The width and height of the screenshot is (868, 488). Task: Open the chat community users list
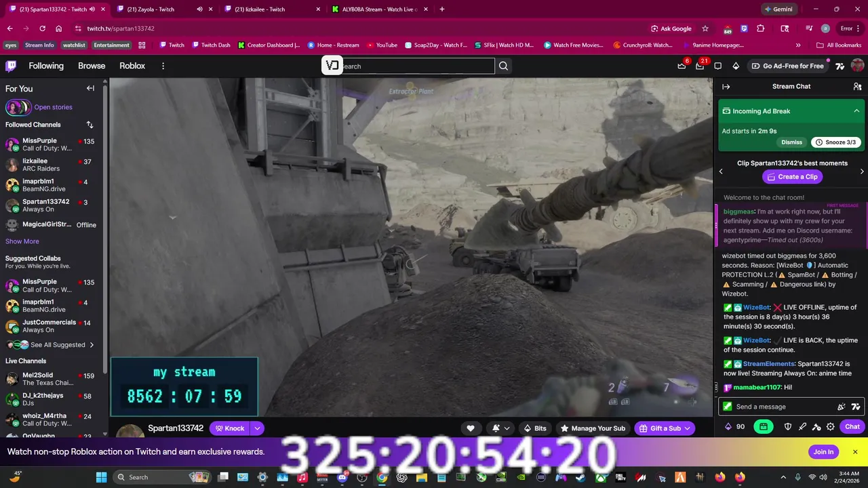857,87
